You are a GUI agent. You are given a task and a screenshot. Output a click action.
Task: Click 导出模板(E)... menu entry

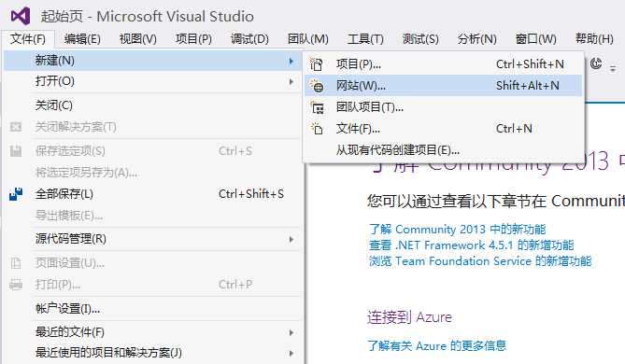[152, 216]
